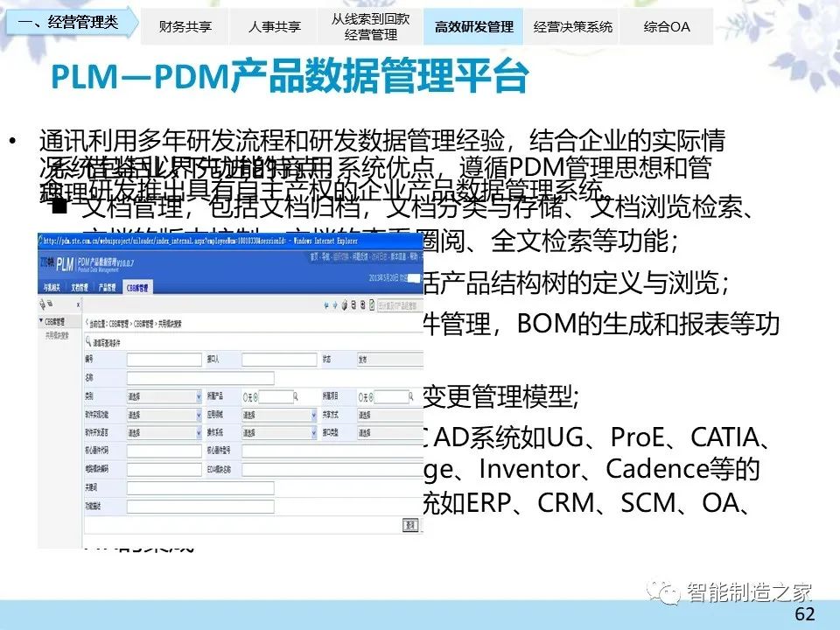This screenshot has height=630, width=840.
Task: Click the 接口人 input field
Action: click(x=279, y=360)
